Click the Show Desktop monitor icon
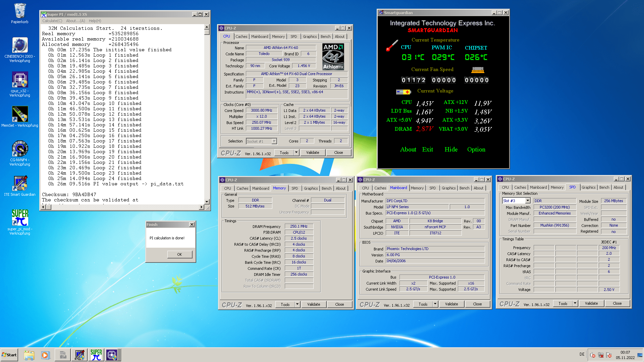The image size is (644, 362). 640,355
